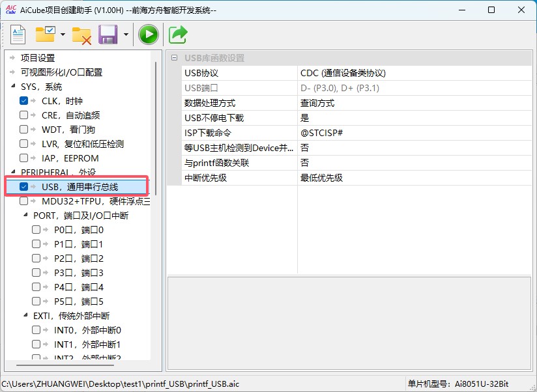
Task: Toggle LVR reset and low-voltage detection checkbox
Action: [23, 144]
